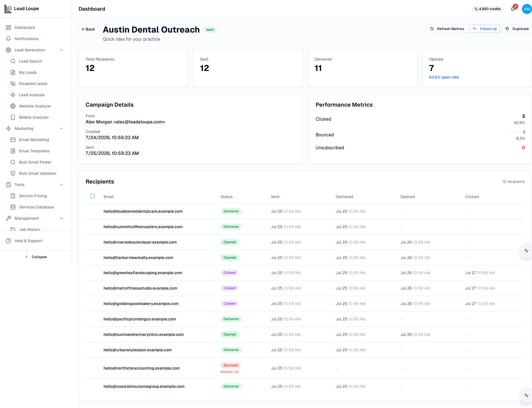Click the Clicked column header
This screenshot has width=532, height=408.
[x=472, y=197]
